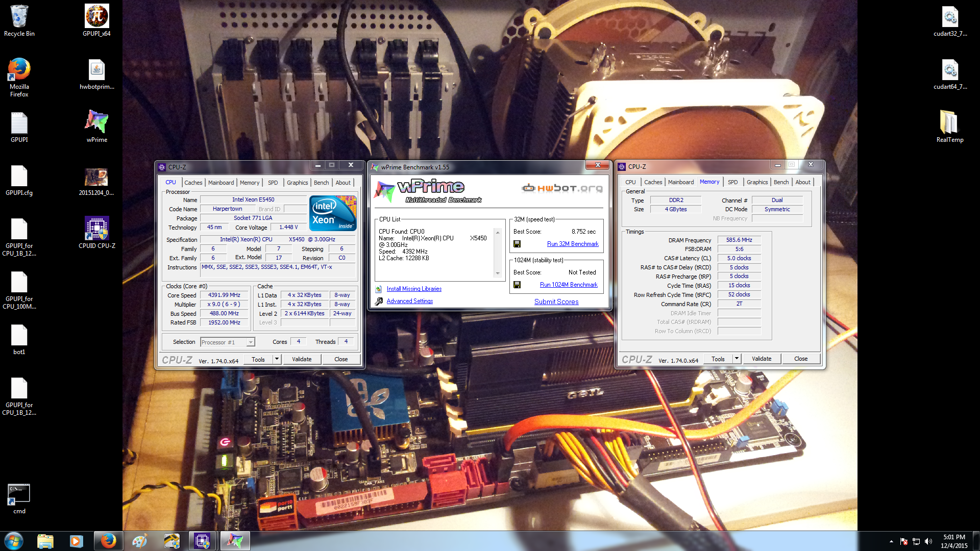Open Mainboard tab in right CPU-Z
Screen dimensions: 980x551
[x=681, y=182]
